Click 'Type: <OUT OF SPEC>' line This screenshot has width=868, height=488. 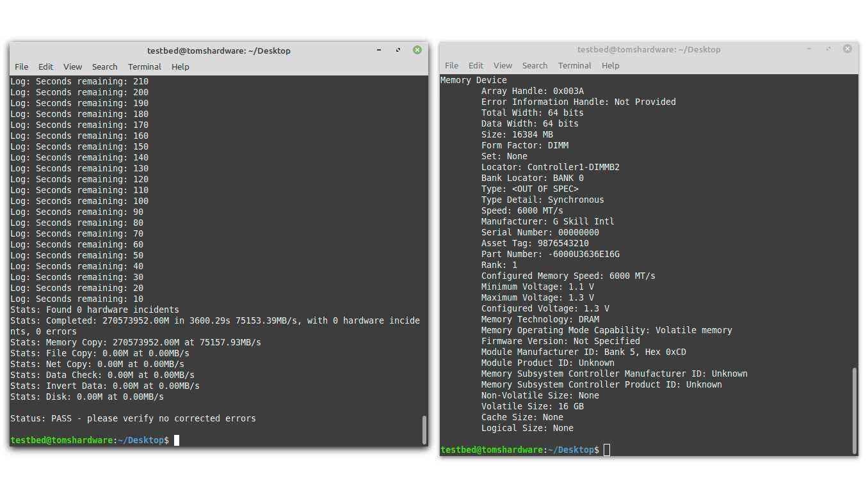point(530,189)
